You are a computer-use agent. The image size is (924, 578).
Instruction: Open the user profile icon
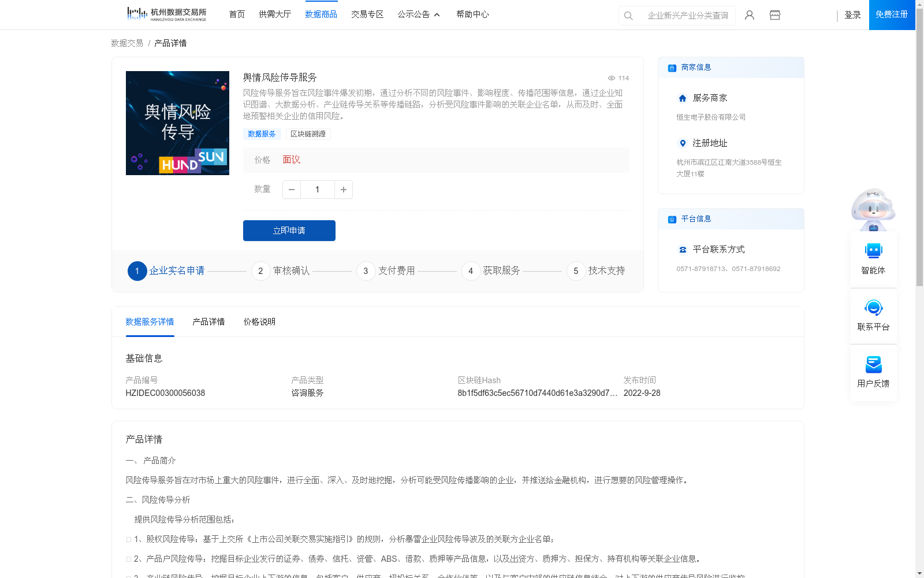pyautogui.click(x=750, y=15)
